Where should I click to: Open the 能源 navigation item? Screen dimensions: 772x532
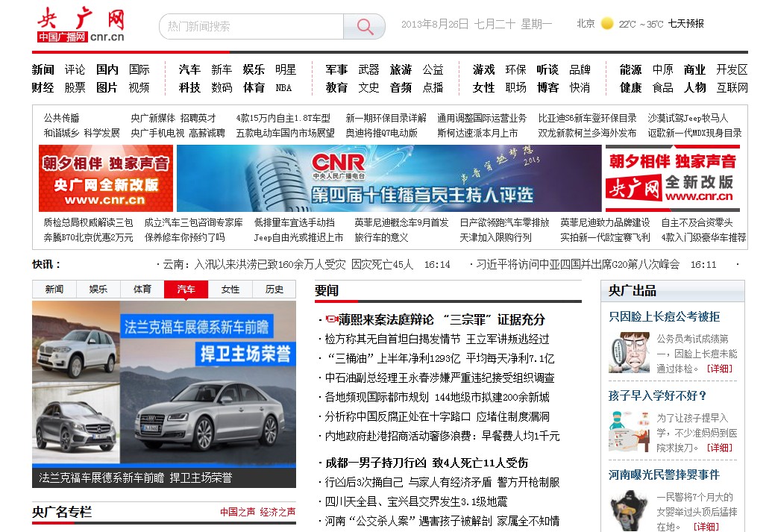coord(630,69)
